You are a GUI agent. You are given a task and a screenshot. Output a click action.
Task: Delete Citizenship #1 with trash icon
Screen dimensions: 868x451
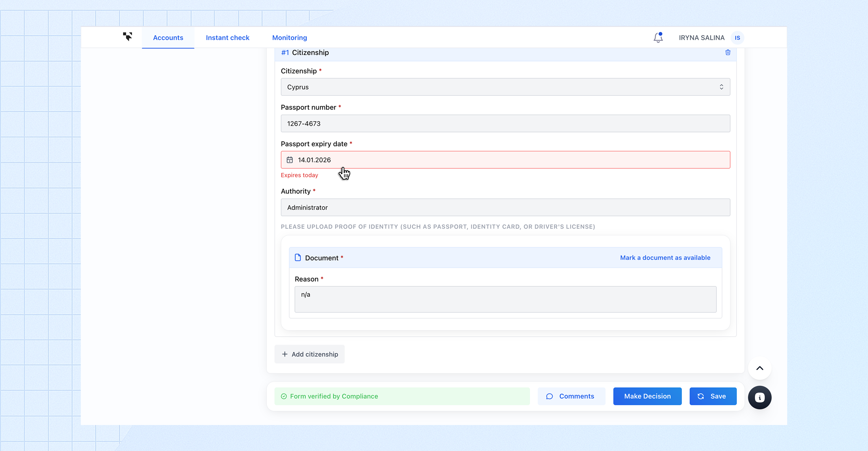(x=728, y=53)
